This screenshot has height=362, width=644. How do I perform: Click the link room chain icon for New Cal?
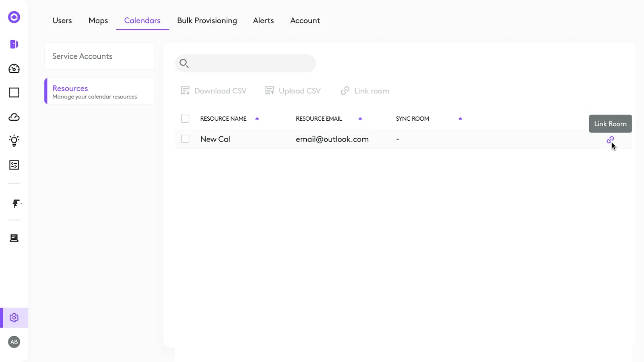[610, 140]
